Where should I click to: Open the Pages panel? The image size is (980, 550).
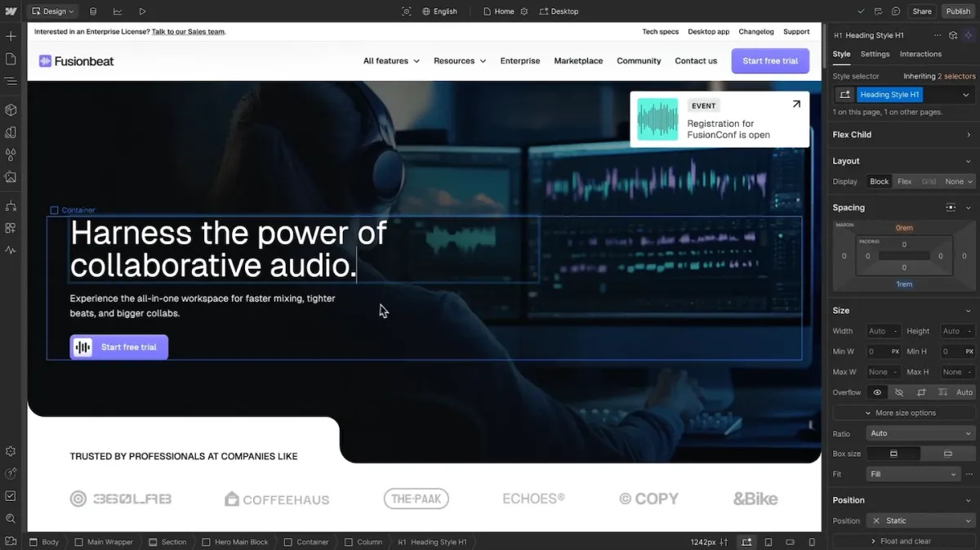tap(11, 58)
